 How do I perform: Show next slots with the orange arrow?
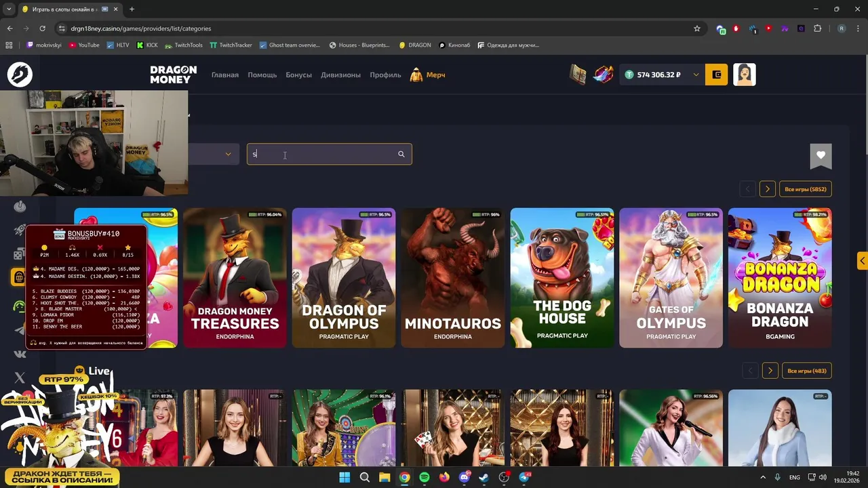[767, 189]
